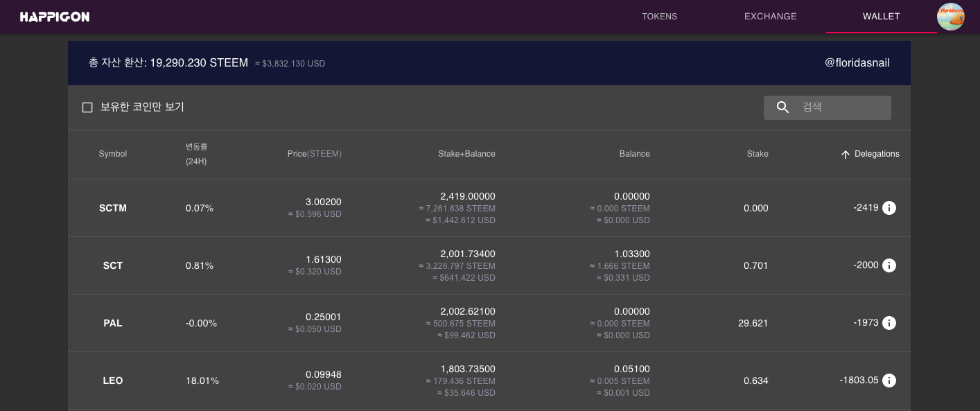
Task: Click PAL price 0.25001
Action: [x=324, y=317]
